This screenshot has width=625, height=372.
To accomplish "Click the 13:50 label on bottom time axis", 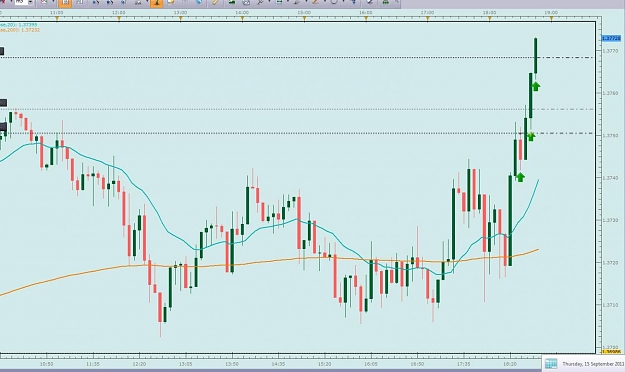I will pos(232,364).
